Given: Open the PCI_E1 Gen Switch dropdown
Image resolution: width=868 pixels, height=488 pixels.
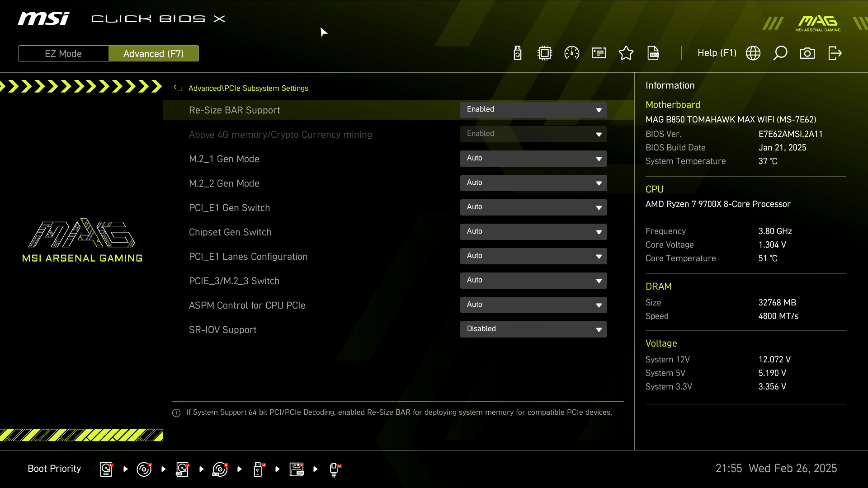Looking at the screenshot, I should coord(533,207).
